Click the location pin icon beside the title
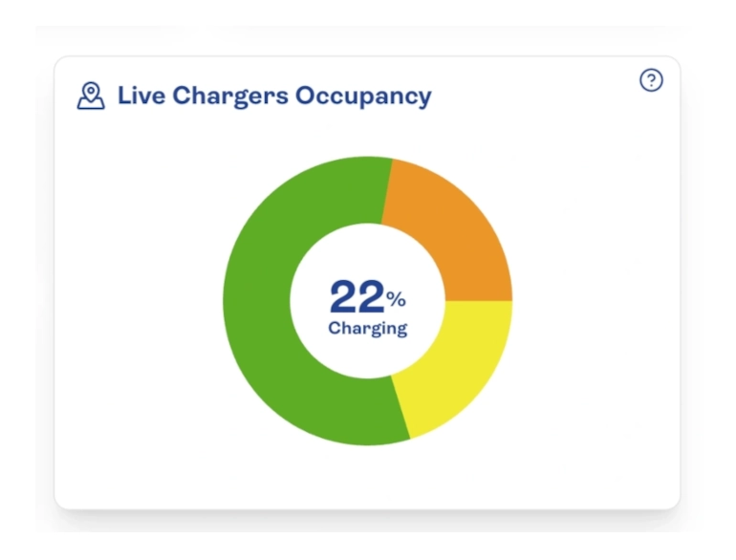The height and width of the screenshot is (560, 736). [91, 97]
